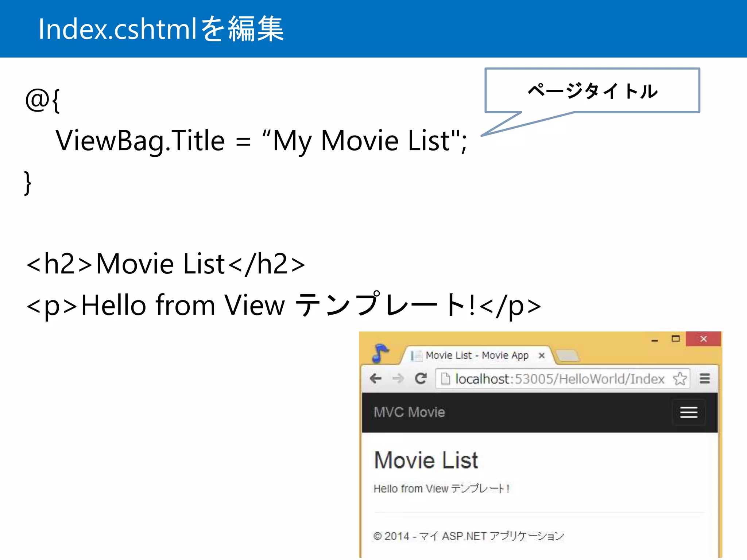Click the blue music note profile icon
The image size is (747, 560).
pyautogui.click(x=380, y=353)
